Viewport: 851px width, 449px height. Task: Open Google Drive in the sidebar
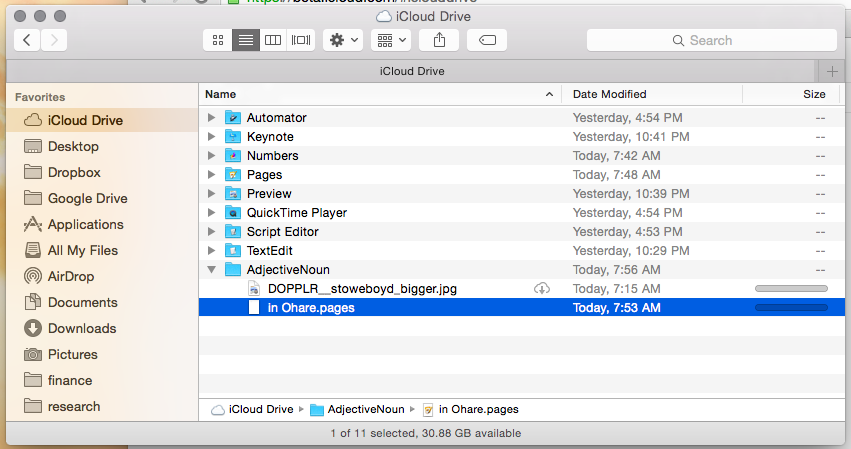[x=103, y=198]
